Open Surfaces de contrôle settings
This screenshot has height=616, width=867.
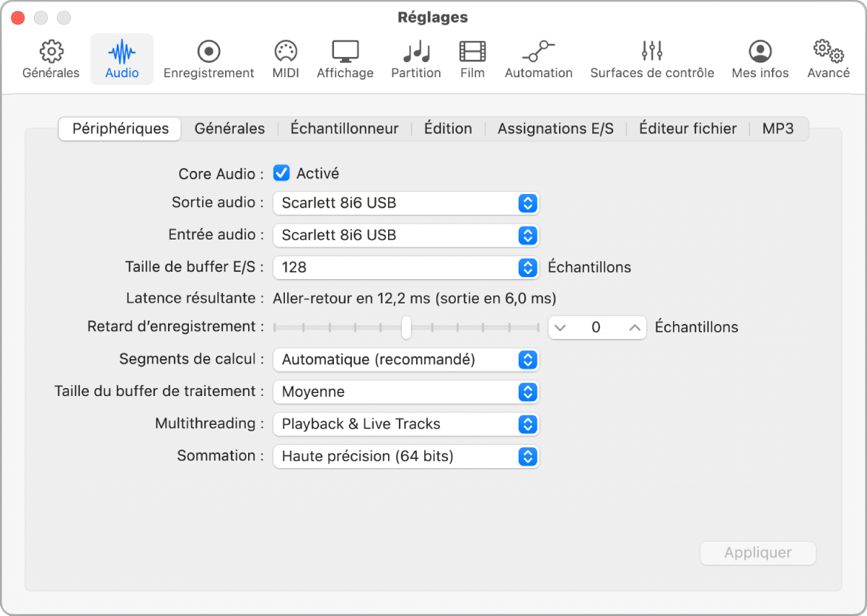coord(651,58)
